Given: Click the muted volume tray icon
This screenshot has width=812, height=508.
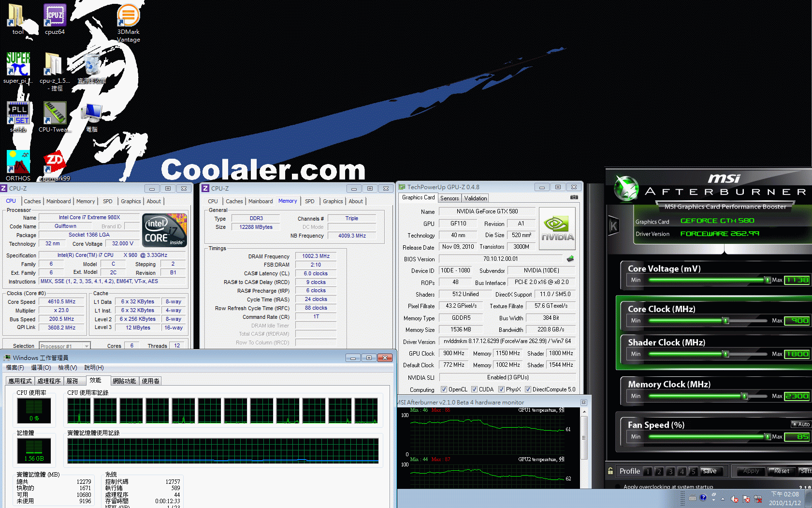Looking at the screenshot, I should click(x=735, y=499).
